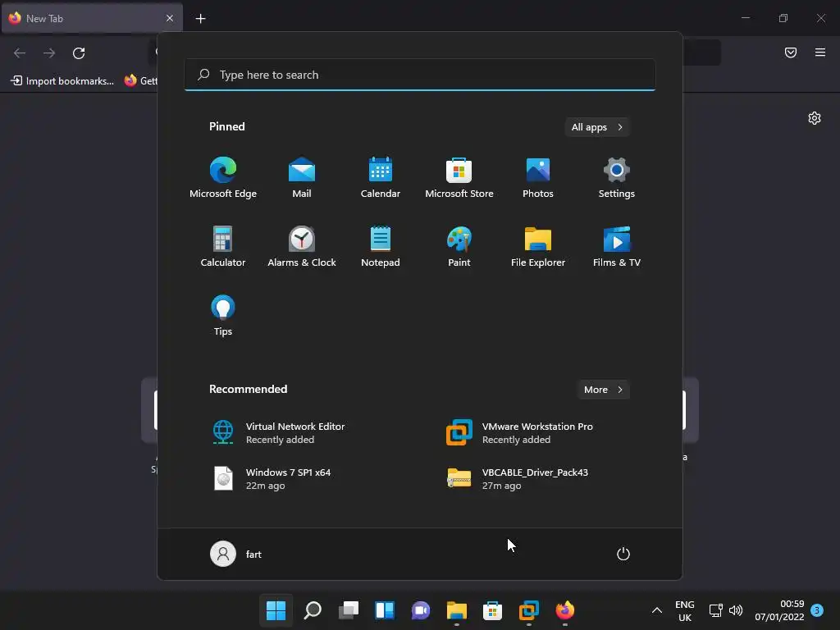The height and width of the screenshot is (630, 840).
Task: Open the Paint app
Action: coord(459,246)
